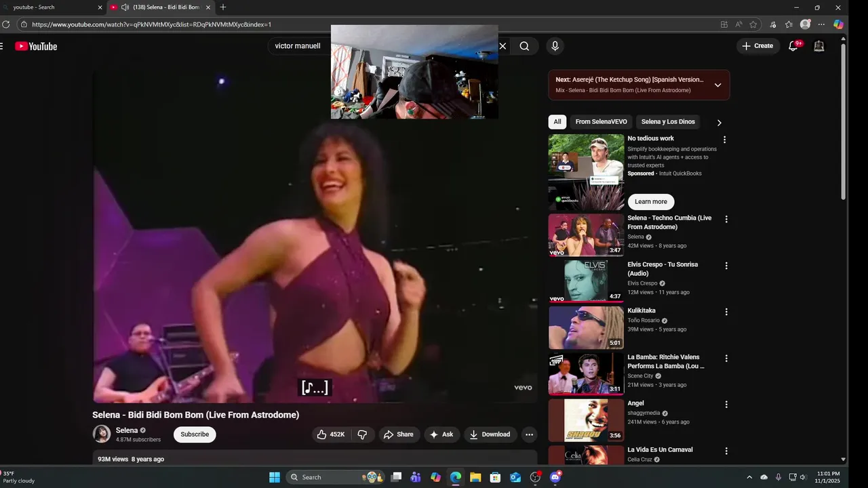Click the browser address bar URL
The height and width of the screenshot is (488, 868).
[151, 24]
